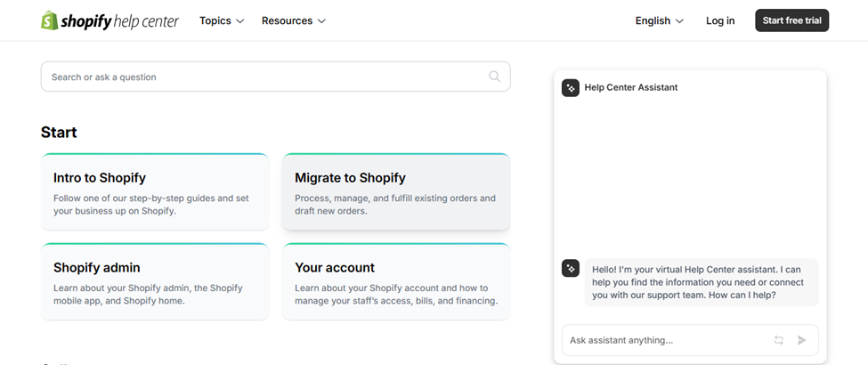
Task: Click the assistant greeting message bubble
Action: (702, 282)
